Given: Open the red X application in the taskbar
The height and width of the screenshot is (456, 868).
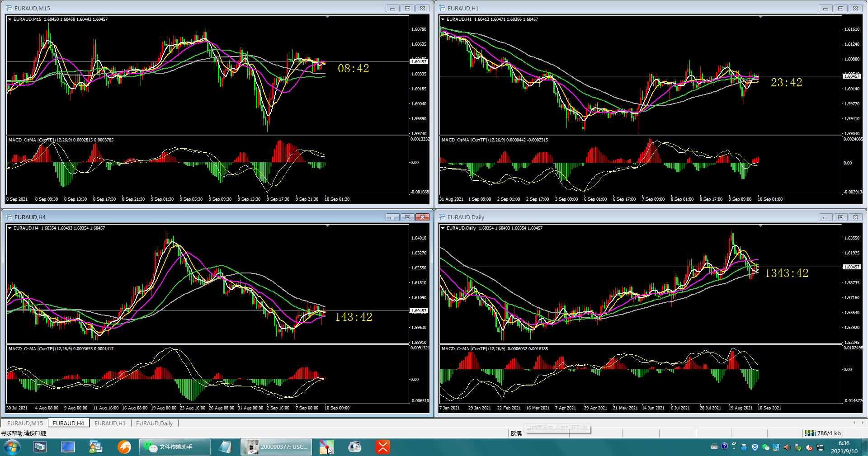Looking at the screenshot, I should pyautogui.click(x=382, y=447).
